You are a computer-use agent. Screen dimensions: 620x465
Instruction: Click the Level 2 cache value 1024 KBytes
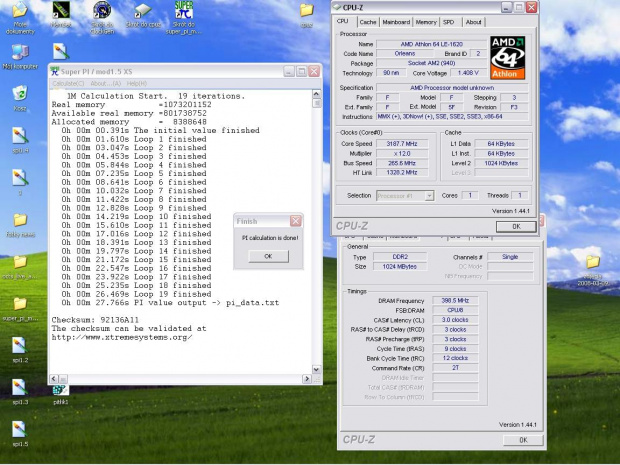point(501,163)
